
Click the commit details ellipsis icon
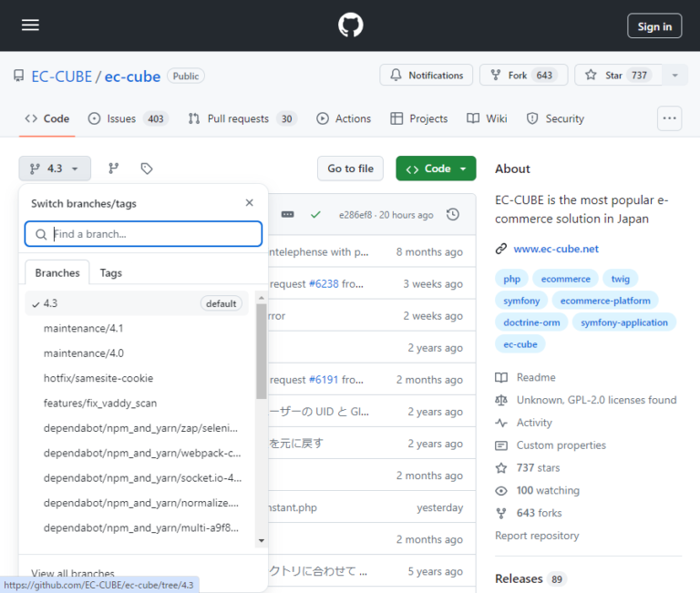[x=288, y=215]
